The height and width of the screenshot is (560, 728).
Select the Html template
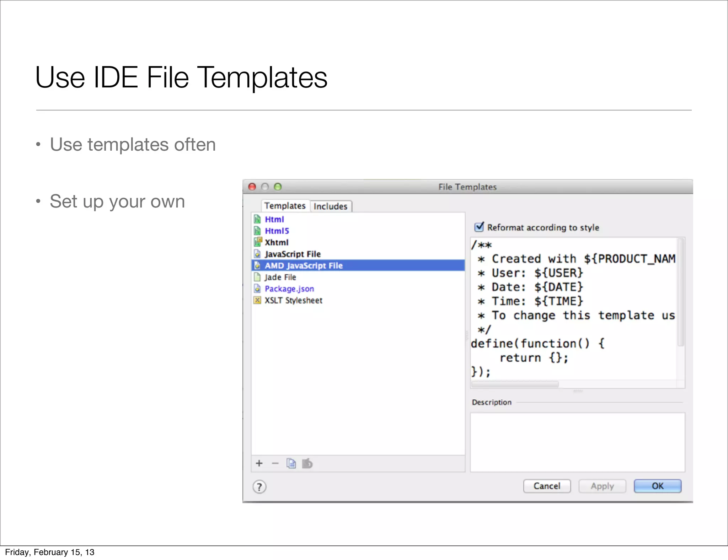point(358,219)
